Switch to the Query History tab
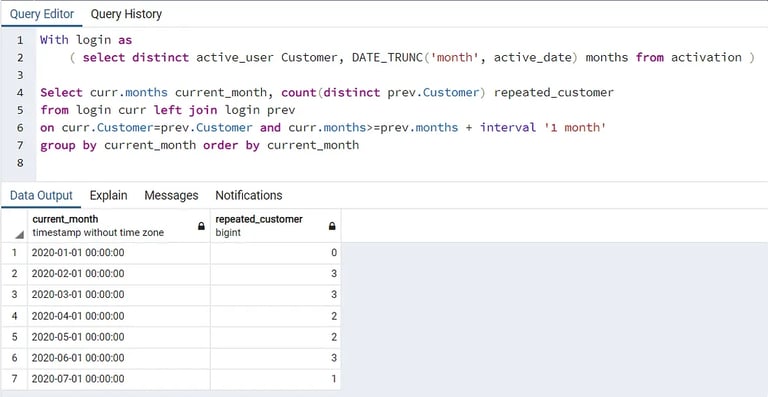The image size is (768, 397). (x=126, y=14)
